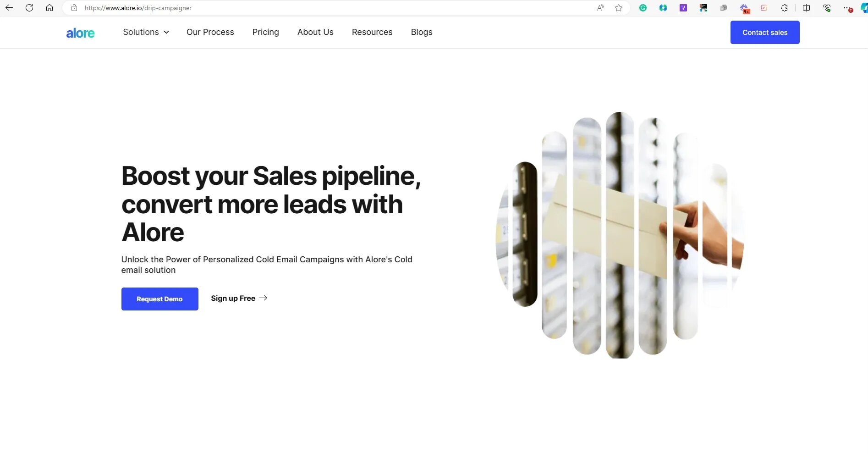Open the Grammarly extension icon
Screen dimensions: 868x454
643,8
